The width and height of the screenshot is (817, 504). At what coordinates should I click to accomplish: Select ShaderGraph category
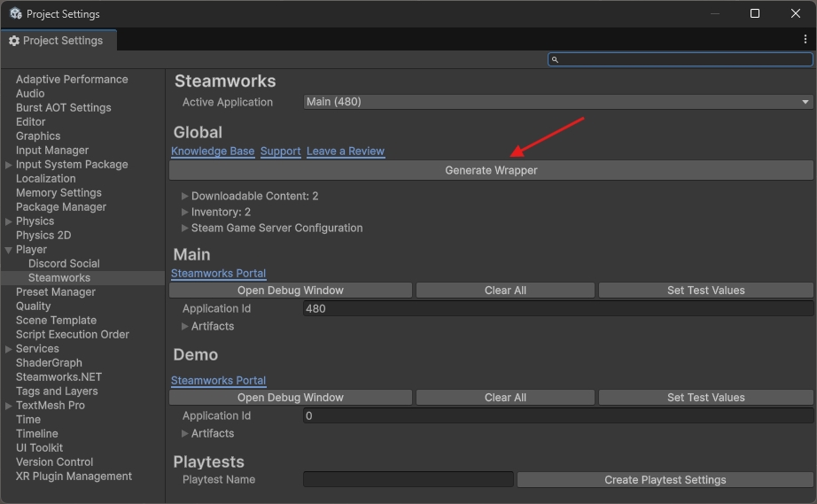(x=49, y=363)
